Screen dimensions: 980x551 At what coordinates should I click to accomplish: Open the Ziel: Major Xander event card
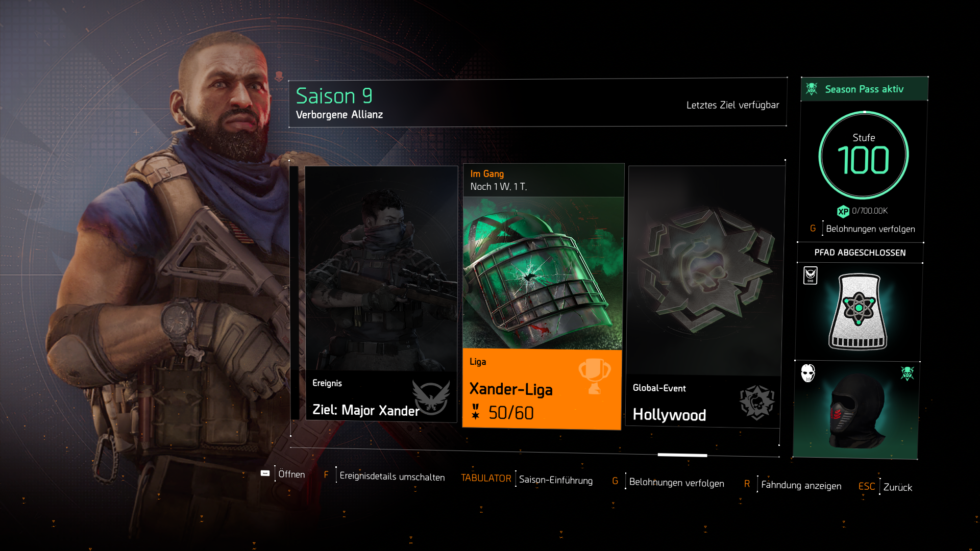pyautogui.click(x=381, y=293)
